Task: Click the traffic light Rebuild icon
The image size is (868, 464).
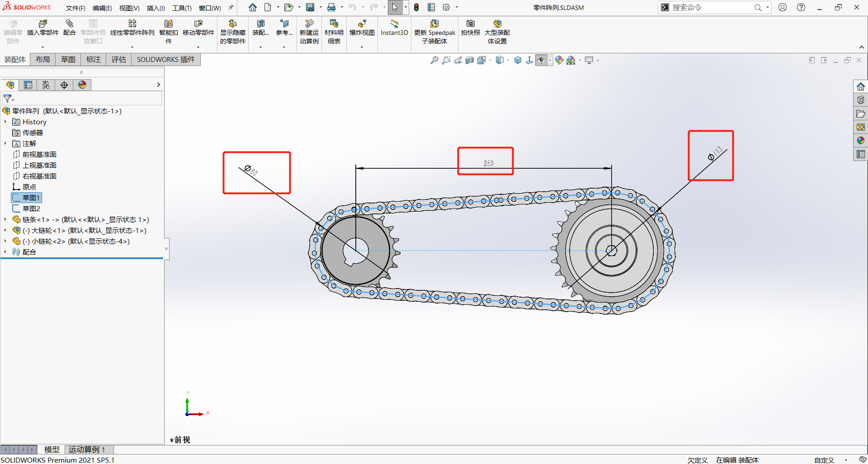Action: (416, 7)
